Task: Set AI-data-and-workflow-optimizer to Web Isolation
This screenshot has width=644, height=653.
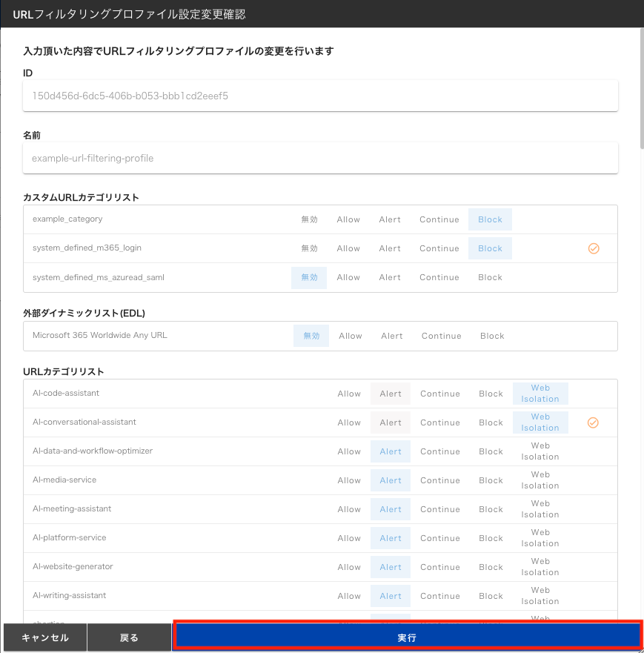Action: tap(540, 451)
